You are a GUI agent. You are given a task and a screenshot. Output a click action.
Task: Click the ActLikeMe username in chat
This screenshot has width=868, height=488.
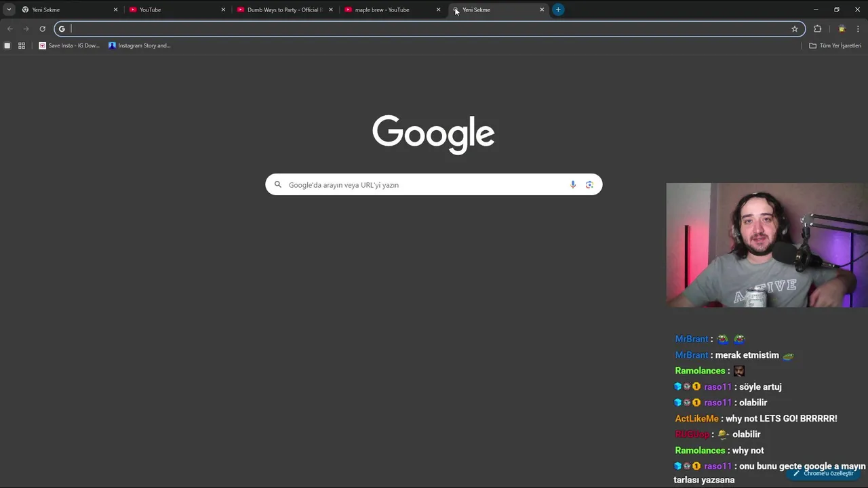tap(696, 419)
